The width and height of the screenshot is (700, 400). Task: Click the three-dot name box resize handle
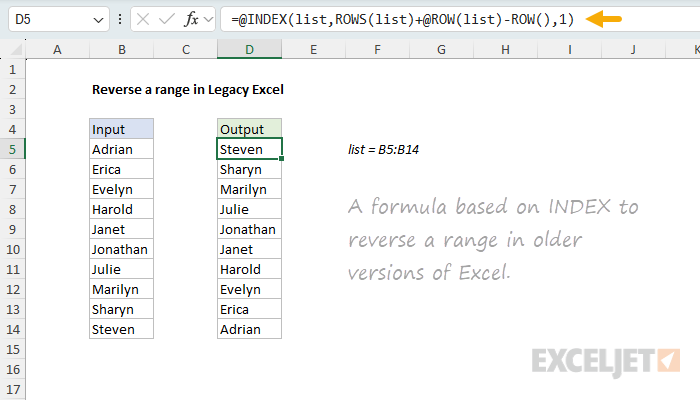pyautogui.click(x=120, y=19)
